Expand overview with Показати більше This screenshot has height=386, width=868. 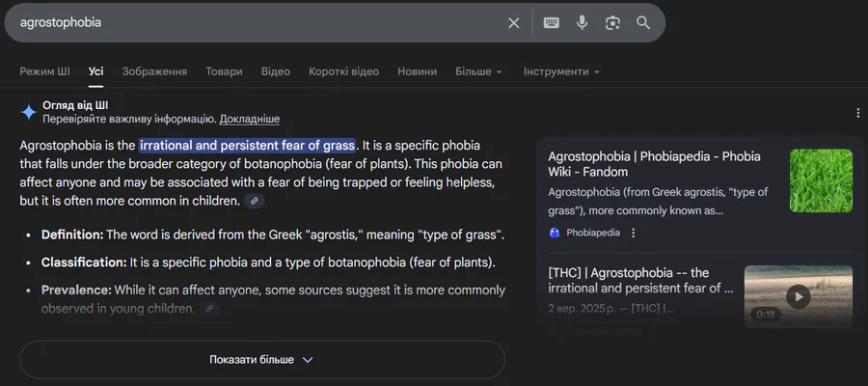261,360
